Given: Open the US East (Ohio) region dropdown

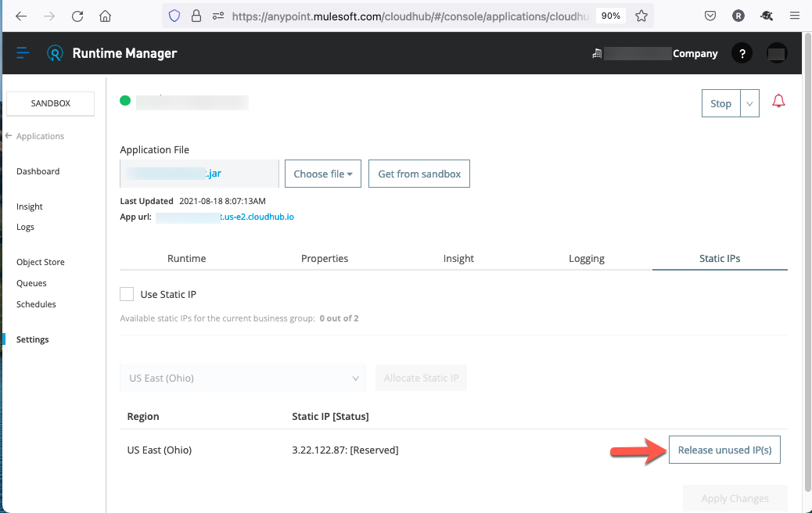Looking at the screenshot, I should 242,378.
